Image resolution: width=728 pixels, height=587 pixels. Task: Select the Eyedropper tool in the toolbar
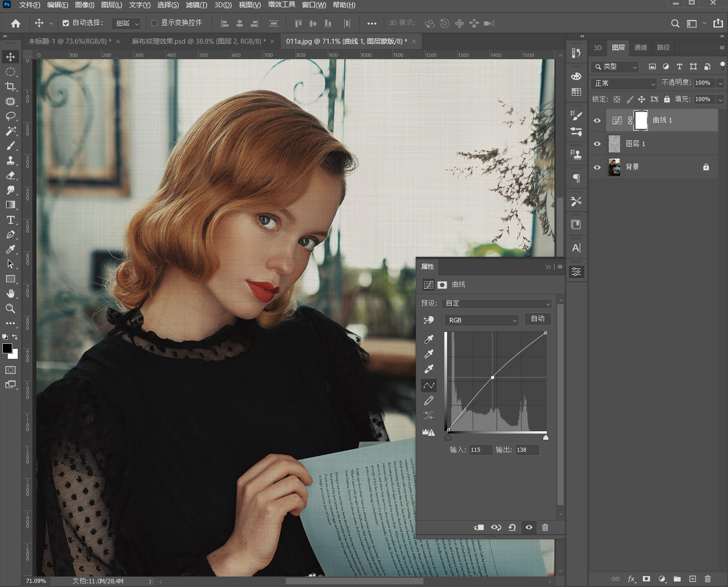point(10,249)
